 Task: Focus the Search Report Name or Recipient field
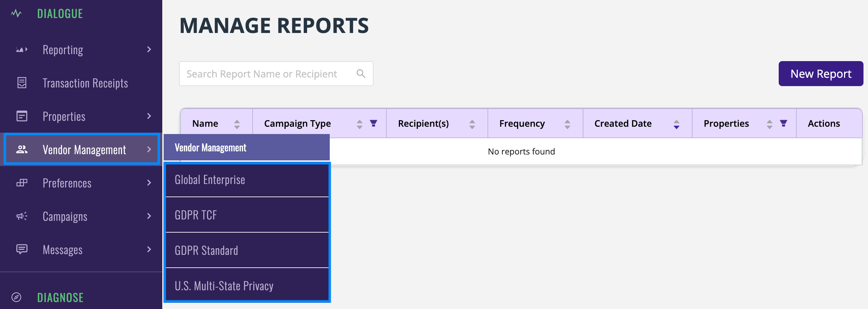coord(276,74)
